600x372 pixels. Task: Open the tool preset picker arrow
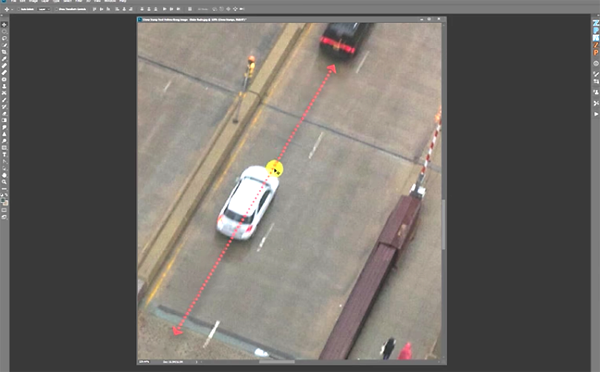(12, 9)
